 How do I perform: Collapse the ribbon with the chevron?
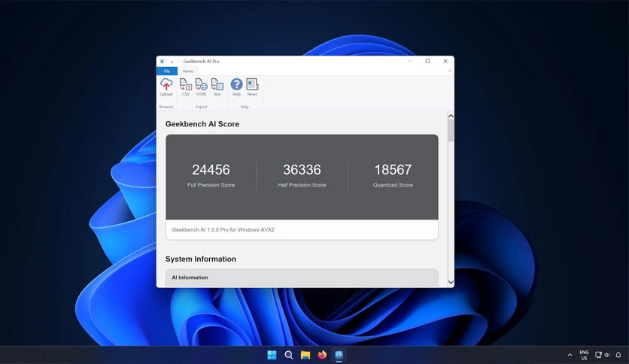pos(450,71)
